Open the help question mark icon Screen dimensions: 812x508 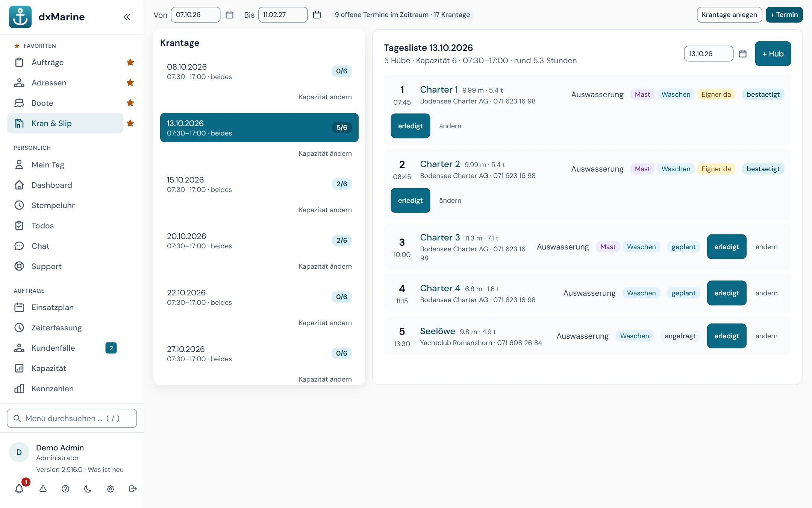[x=65, y=489]
